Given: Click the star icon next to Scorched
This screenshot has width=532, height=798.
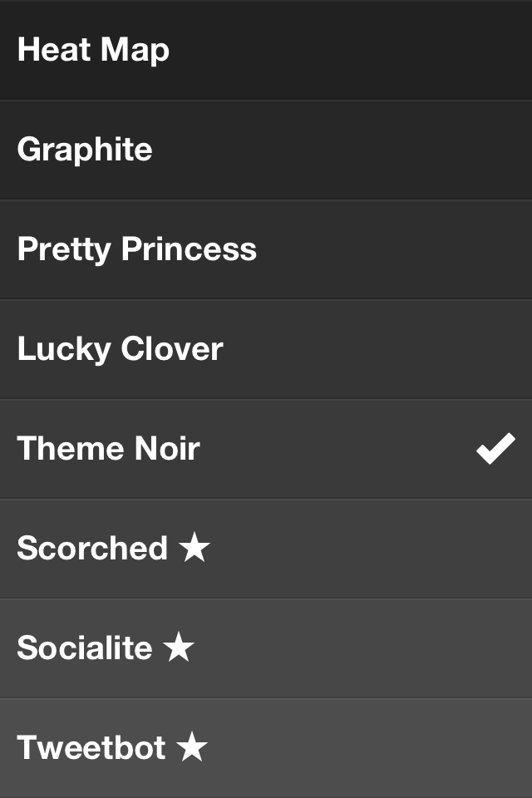Looking at the screenshot, I should (x=195, y=549).
